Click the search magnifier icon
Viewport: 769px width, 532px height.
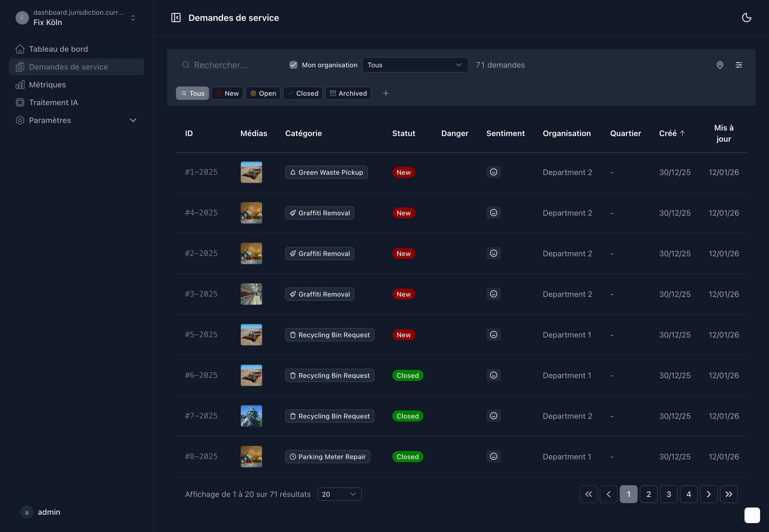[x=186, y=65]
